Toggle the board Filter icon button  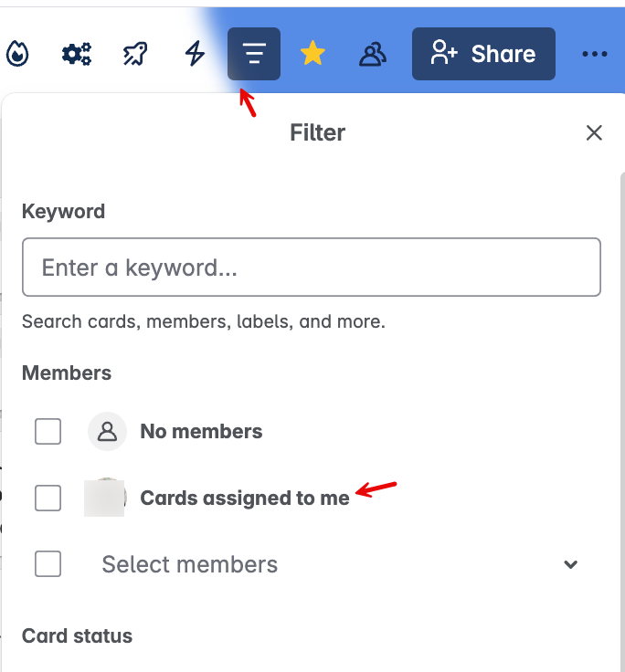coord(254,55)
